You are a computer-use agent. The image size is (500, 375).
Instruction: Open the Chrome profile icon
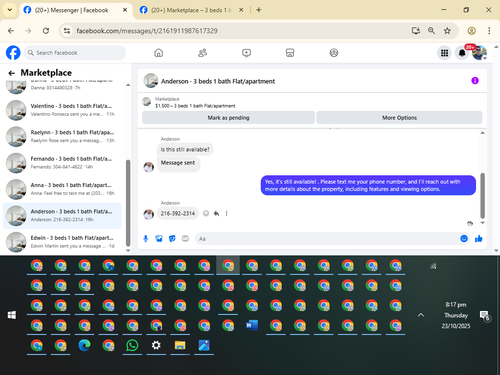coord(471,31)
